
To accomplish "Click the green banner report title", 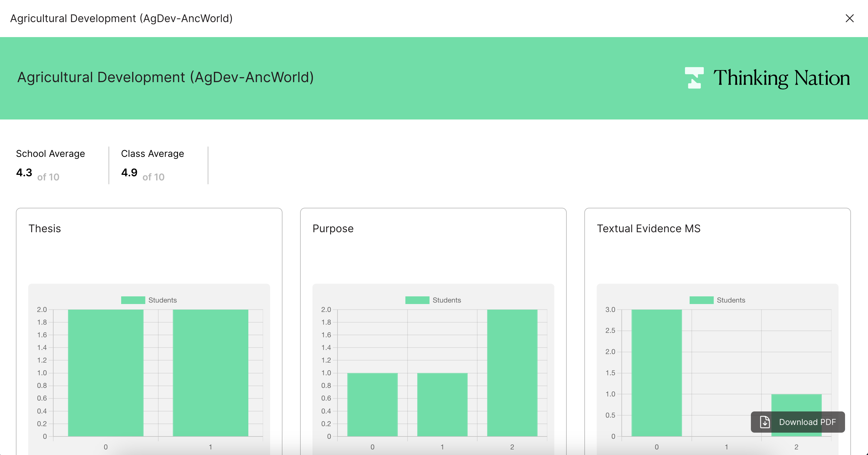I will click(165, 77).
